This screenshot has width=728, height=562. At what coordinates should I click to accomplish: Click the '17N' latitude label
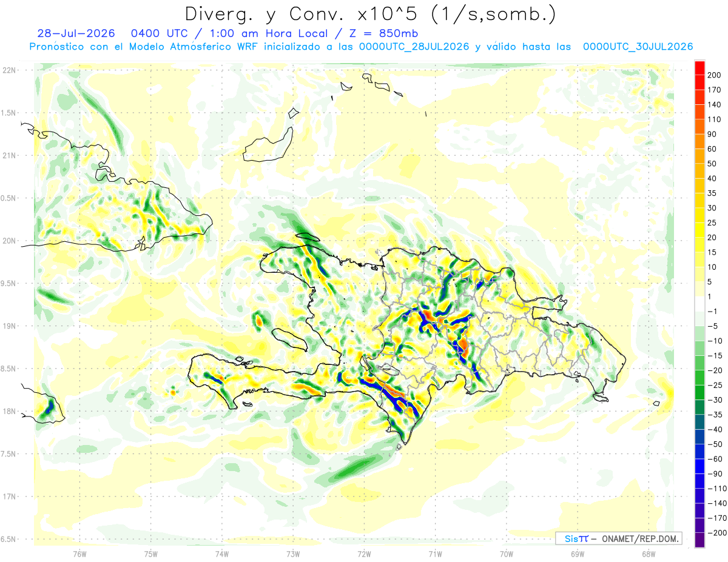point(8,497)
